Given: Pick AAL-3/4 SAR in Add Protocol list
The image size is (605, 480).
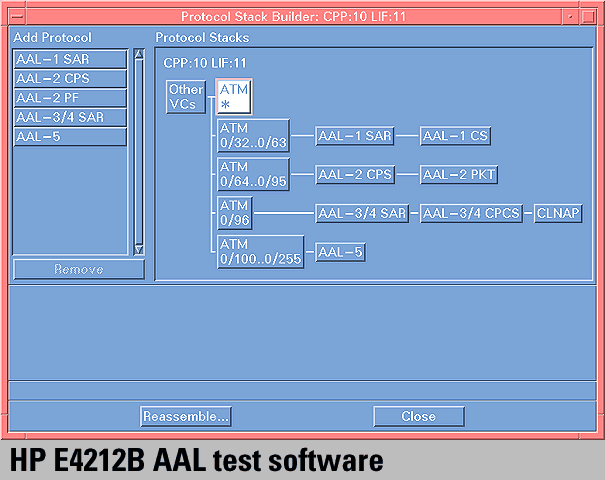Looking at the screenshot, I should (70, 117).
